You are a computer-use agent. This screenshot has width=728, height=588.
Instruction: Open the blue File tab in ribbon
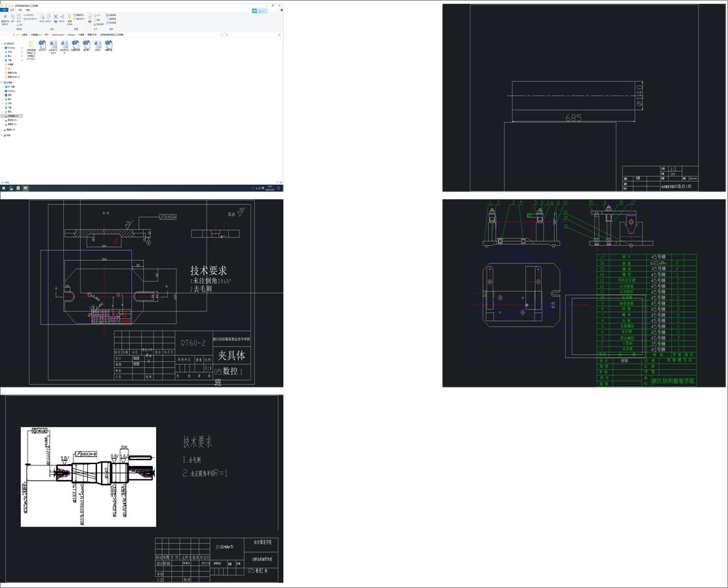pyautogui.click(x=4, y=10)
